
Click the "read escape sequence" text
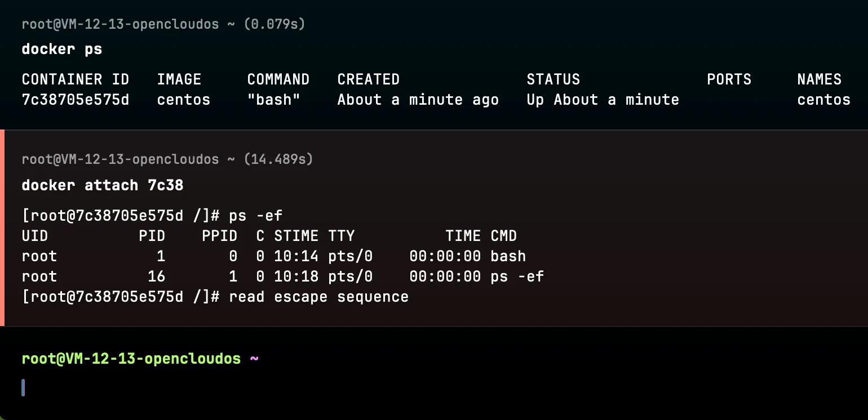coord(318,297)
